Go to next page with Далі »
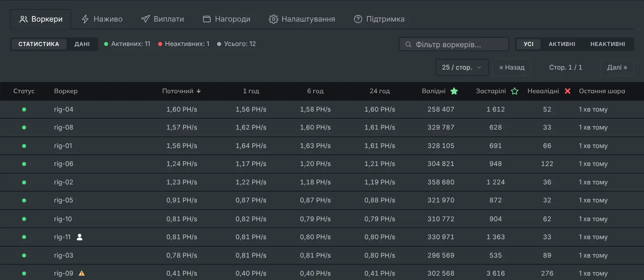Image resolution: width=644 pixels, height=280 pixels. tap(617, 68)
